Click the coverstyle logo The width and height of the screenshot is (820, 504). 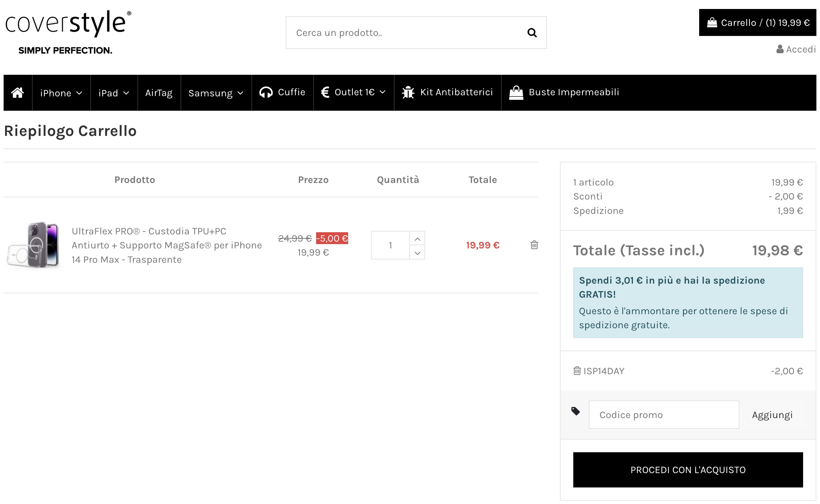pyautogui.click(x=68, y=32)
